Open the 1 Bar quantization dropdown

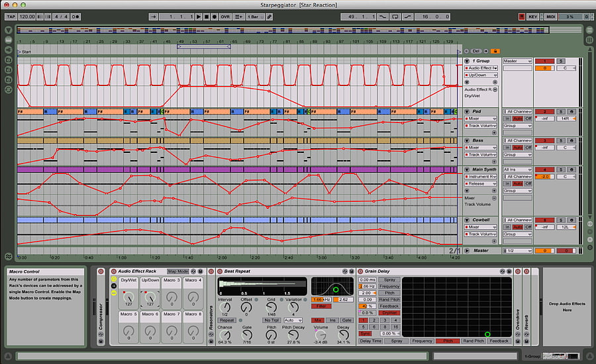[x=256, y=17]
